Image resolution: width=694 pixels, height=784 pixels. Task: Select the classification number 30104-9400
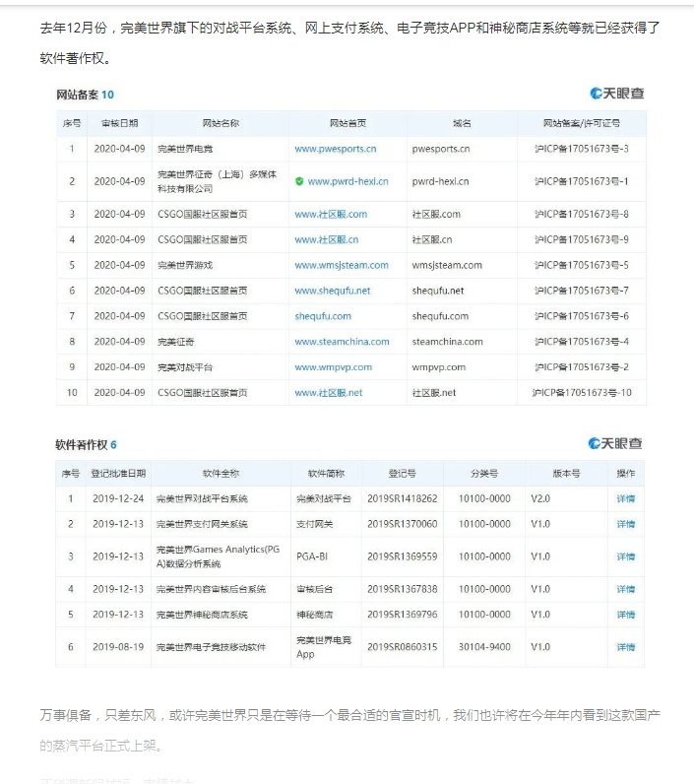(x=484, y=647)
